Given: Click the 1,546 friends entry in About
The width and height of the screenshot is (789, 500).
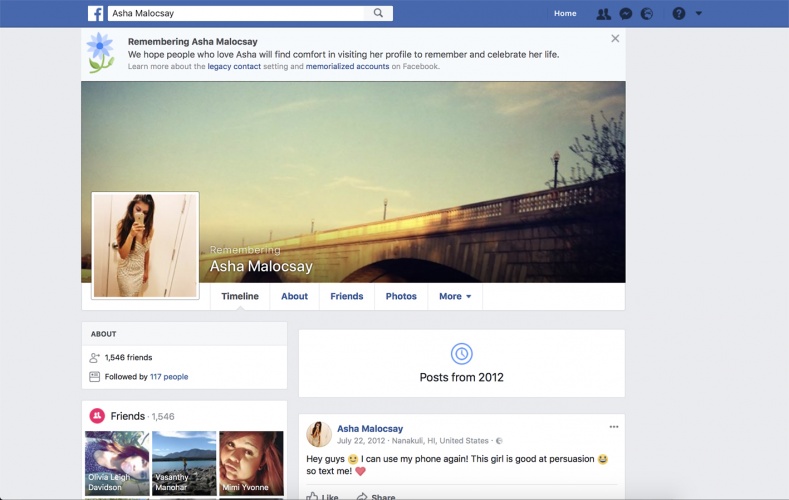Looking at the screenshot, I should click(128, 358).
